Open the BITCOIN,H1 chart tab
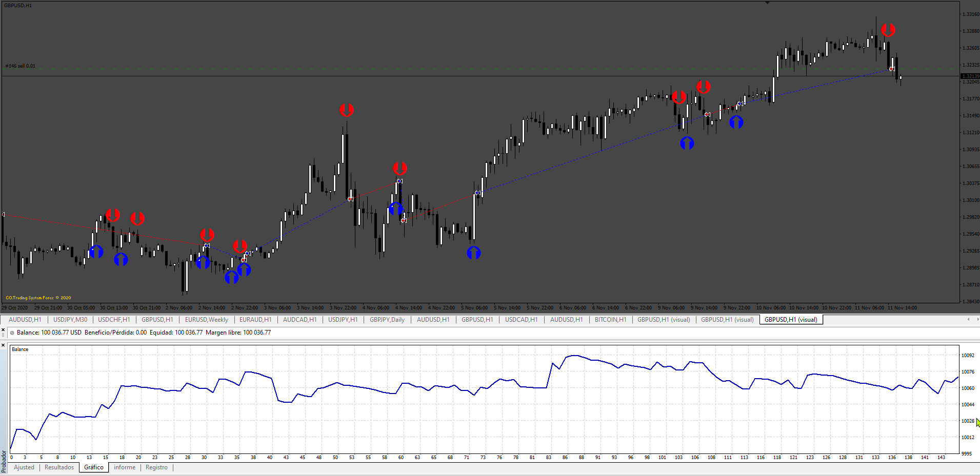Image resolution: width=980 pixels, height=476 pixels. point(611,320)
